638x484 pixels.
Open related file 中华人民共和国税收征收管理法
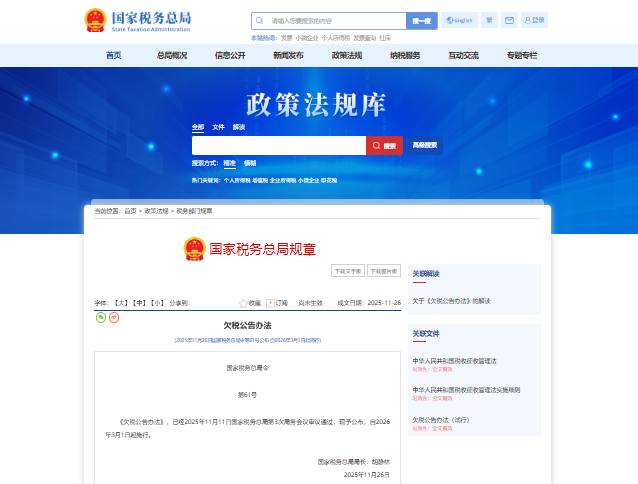[x=454, y=361]
